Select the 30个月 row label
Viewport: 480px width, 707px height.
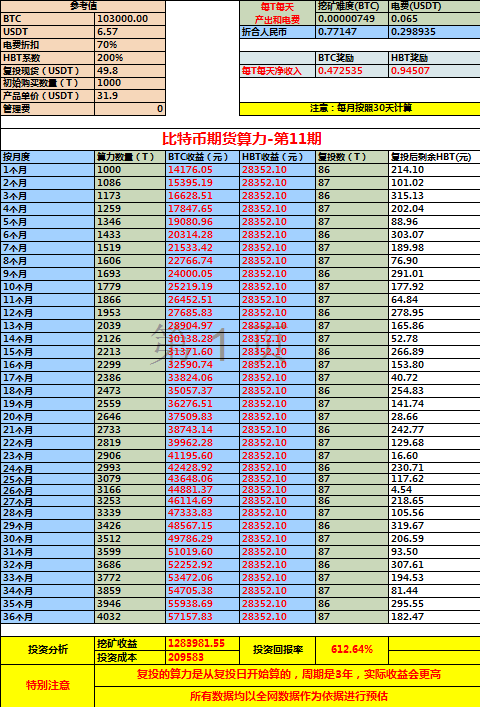(47, 539)
